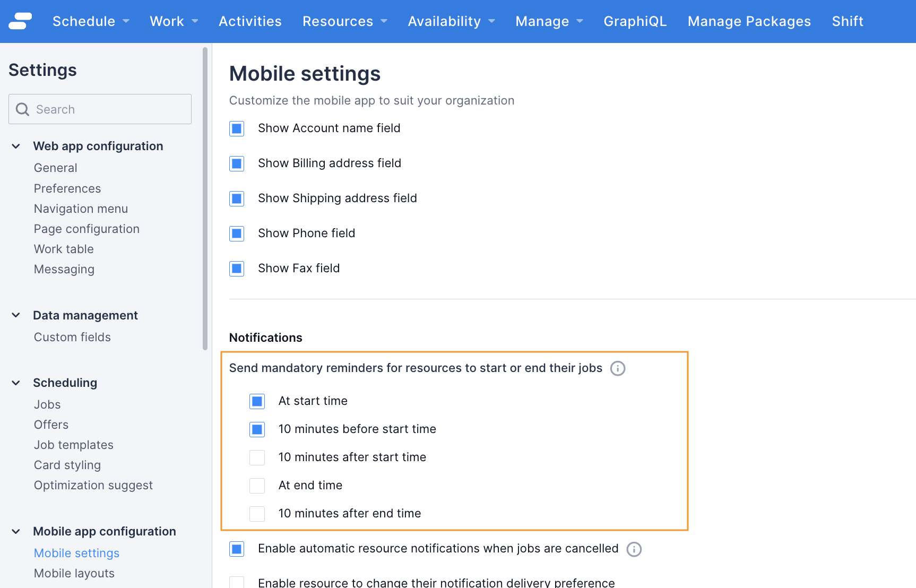
Task: Open the Schedule dropdown menu
Action: (x=90, y=21)
